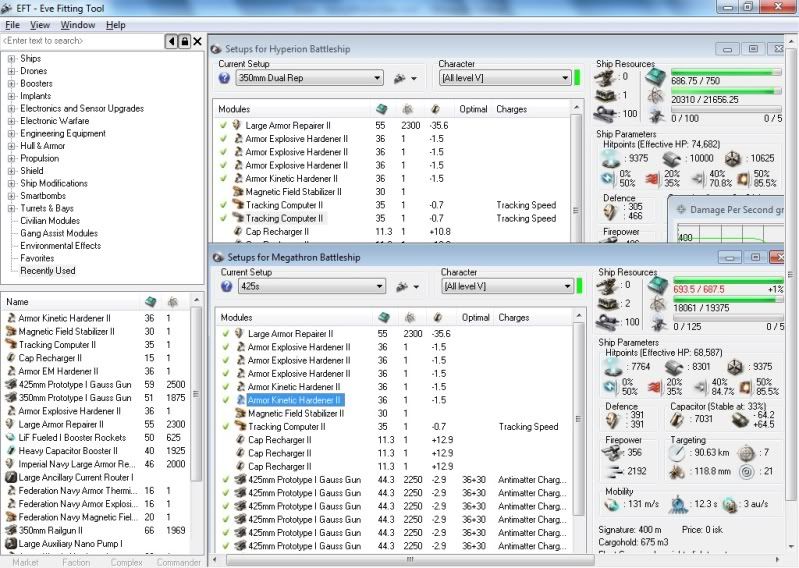Select Favorites in the tree
The width and height of the screenshot is (799, 568).
(x=37, y=258)
